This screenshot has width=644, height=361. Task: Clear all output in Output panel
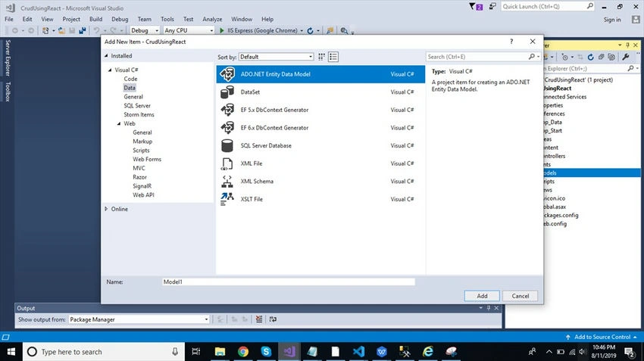[x=259, y=319]
